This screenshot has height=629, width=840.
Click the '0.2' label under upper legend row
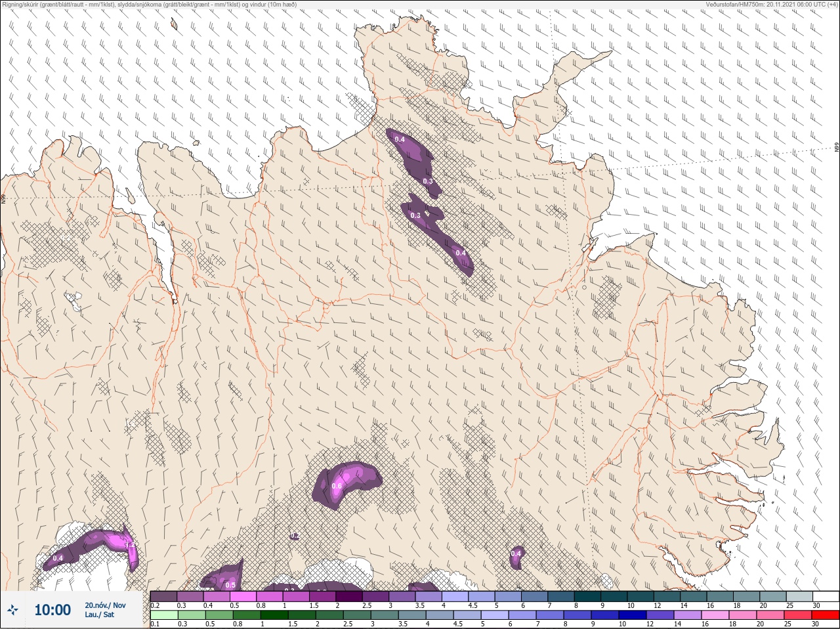[x=155, y=605]
